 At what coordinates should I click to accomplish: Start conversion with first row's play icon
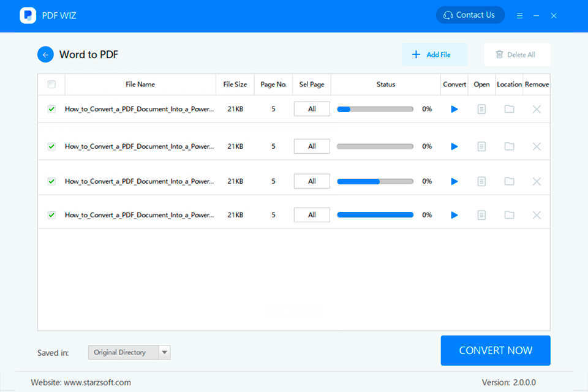click(454, 109)
